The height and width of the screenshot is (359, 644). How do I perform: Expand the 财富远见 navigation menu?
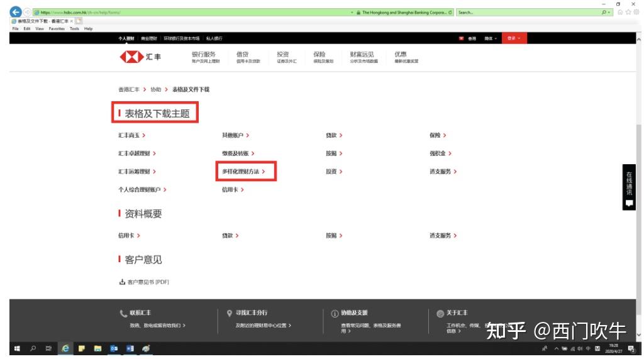pyautogui.click(x=364, y=57)
